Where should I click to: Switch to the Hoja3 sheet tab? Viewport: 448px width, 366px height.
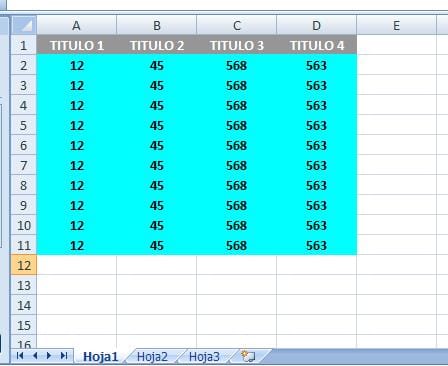(204, 357)
